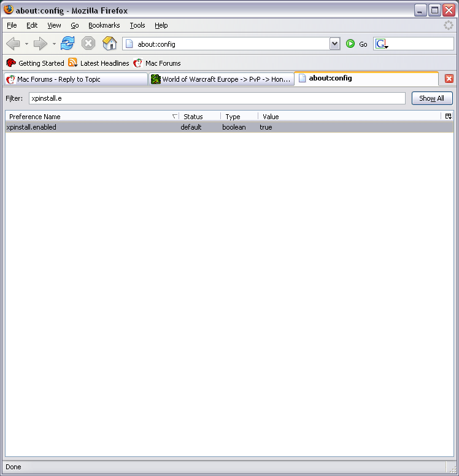The height and width of the screenshot is (476, 459).
Task: Open the View menu
Action: pyautogui.click(x=54, y=25)
